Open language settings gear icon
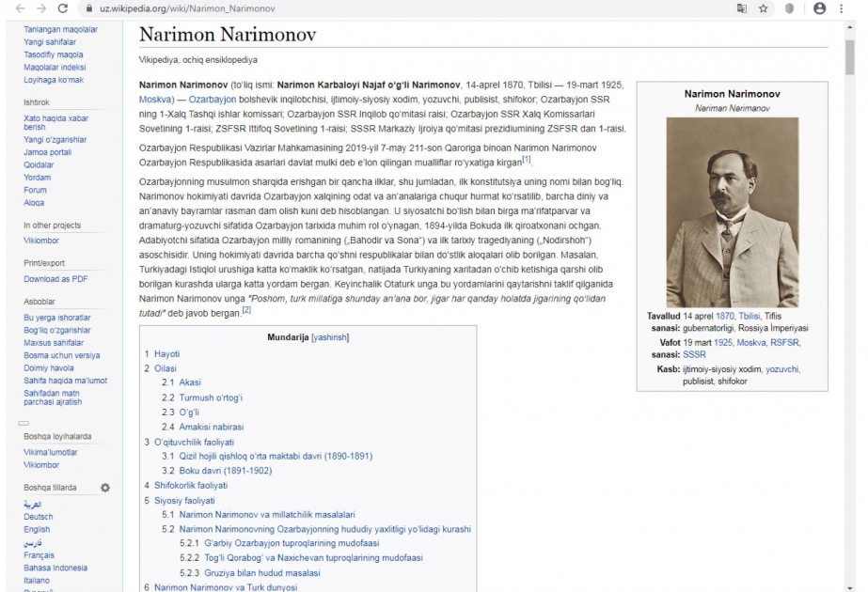Screen dimensions: 868x592 (x=105, y=488)
